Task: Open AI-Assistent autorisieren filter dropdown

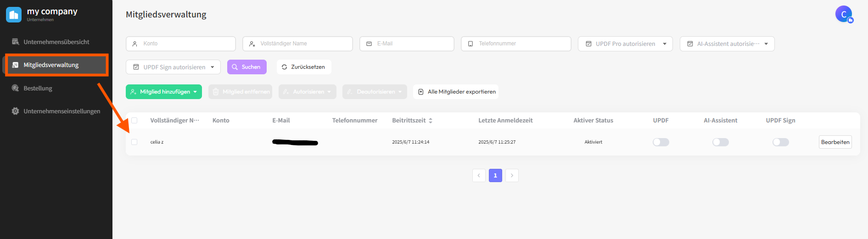Action: coord(727,44)
